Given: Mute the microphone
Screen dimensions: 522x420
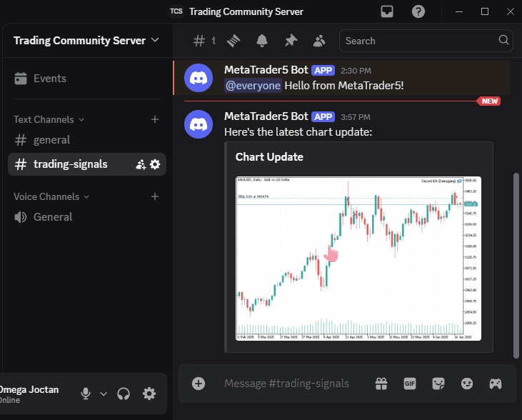Looking at the screenshot, I should click(86, 394).
